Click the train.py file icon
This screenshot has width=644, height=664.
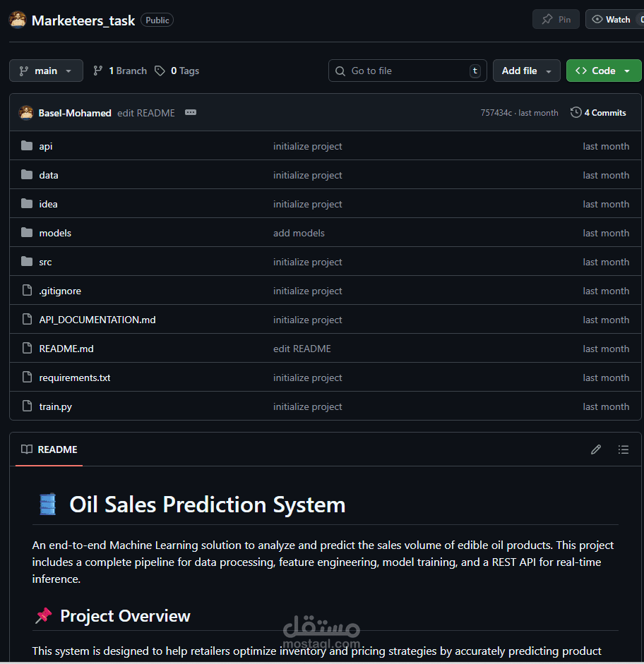(27, 406)
